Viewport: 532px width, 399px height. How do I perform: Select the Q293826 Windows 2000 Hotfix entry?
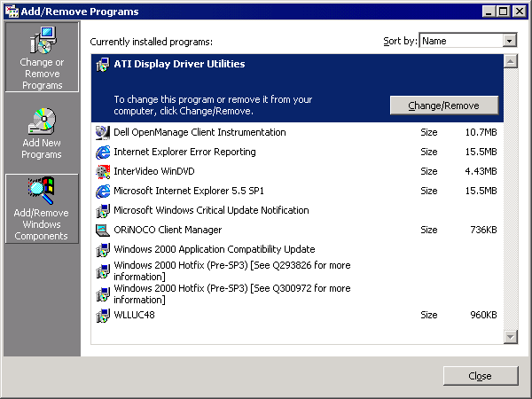tap(231, 270)
